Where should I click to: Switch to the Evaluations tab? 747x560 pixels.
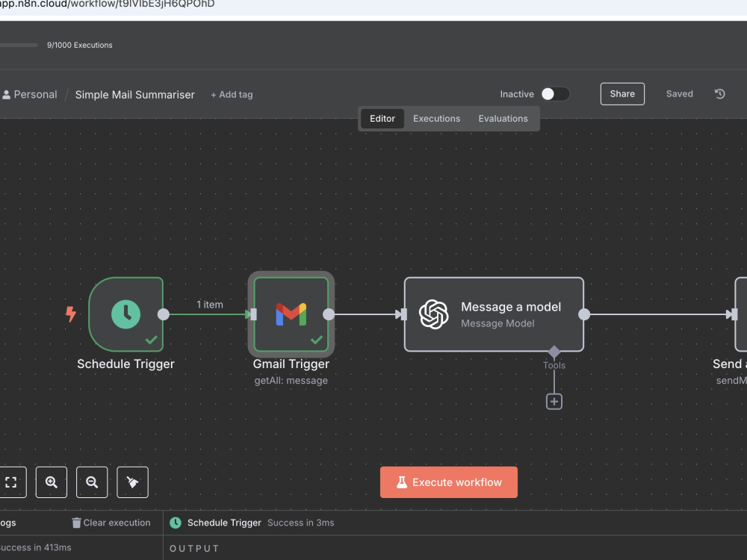click(x=503, y=119)
